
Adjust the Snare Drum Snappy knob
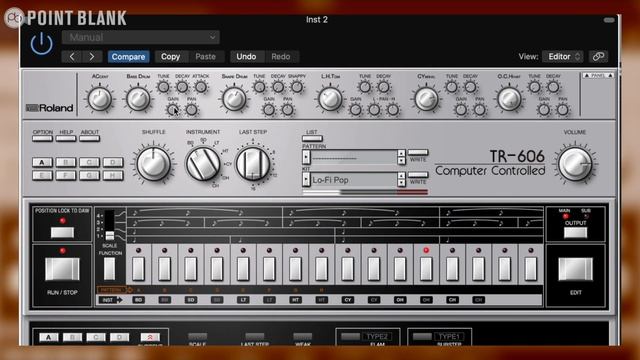(x=297, y=87)
